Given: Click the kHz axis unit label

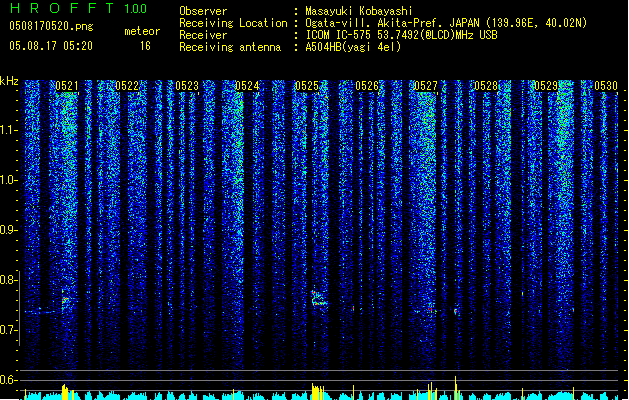Looking at the screenshot, I should click(9, 81).
